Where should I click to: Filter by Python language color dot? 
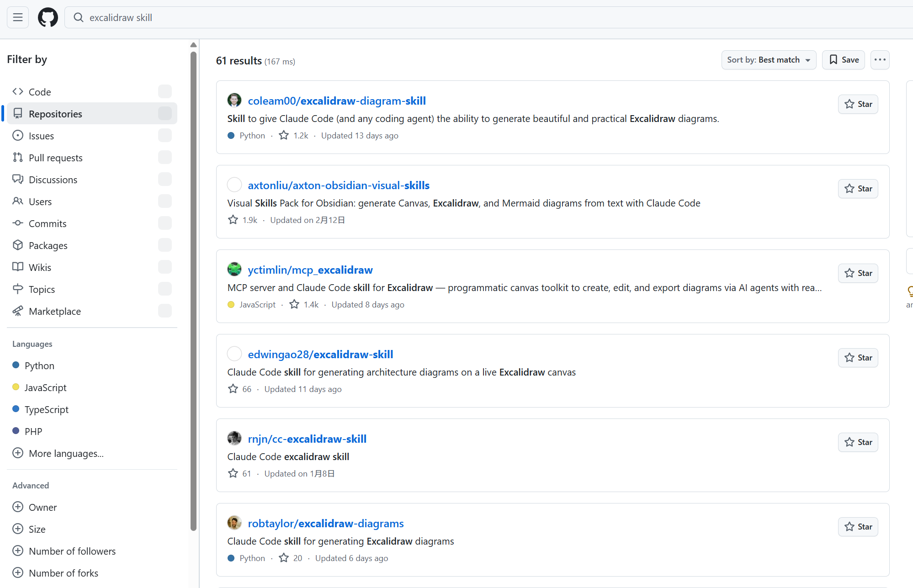point(16,365)
